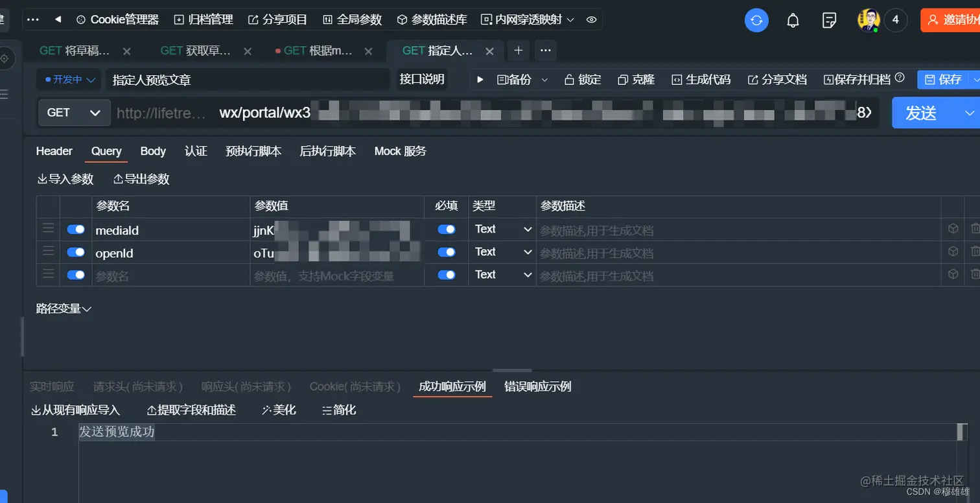980x503 pixels.
Task: Click the 发送 send button
Action: pyautogui.click(x=921, y=112)
